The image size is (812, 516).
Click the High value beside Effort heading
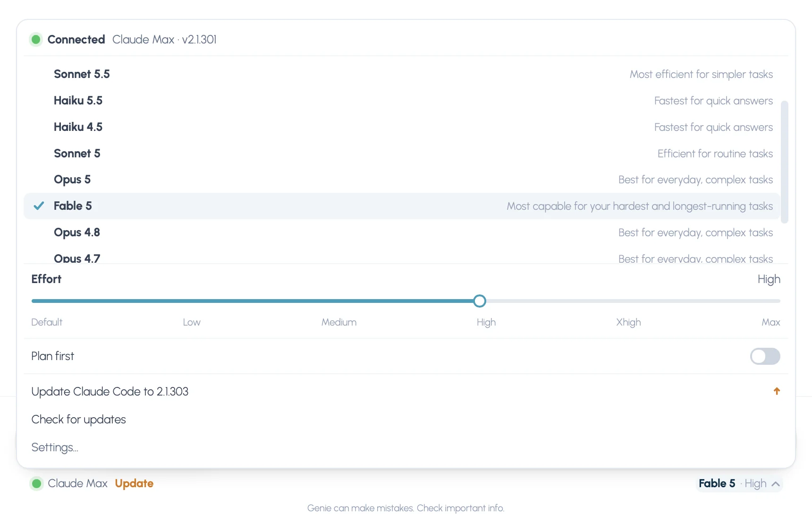[x=769, y=280]
